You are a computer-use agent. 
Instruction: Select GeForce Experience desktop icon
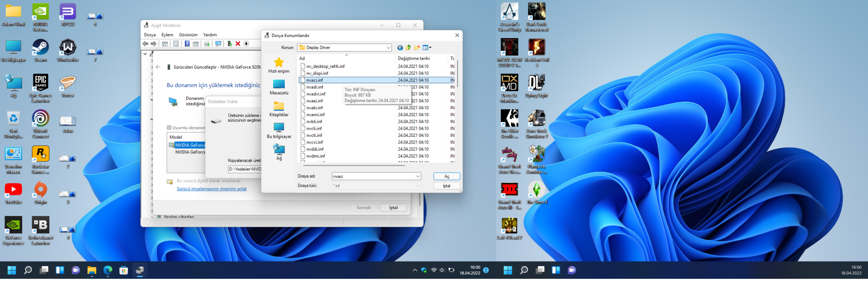tap(14, 231)
